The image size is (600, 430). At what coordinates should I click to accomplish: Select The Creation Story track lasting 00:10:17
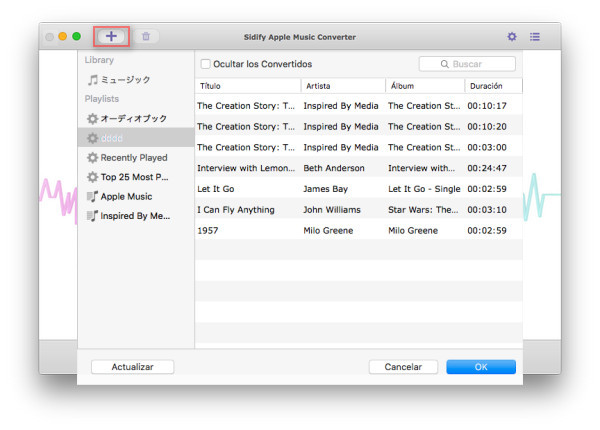pos(359,106)
